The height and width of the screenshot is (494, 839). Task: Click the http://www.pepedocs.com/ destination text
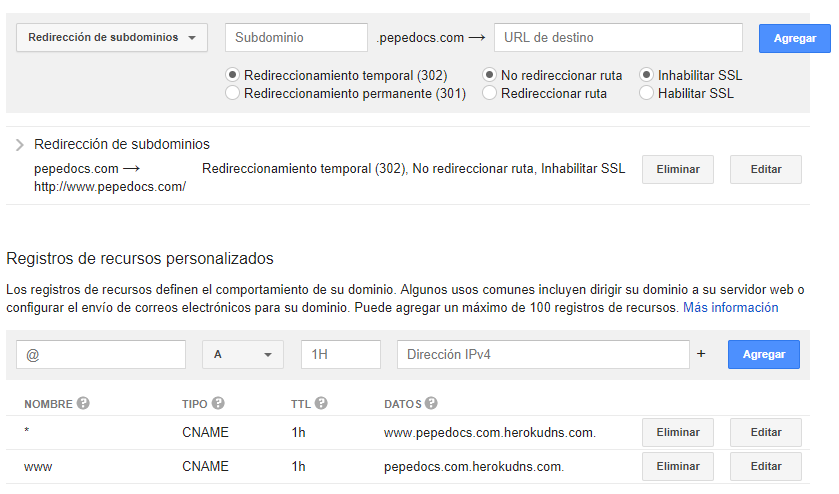click(110, 187)
